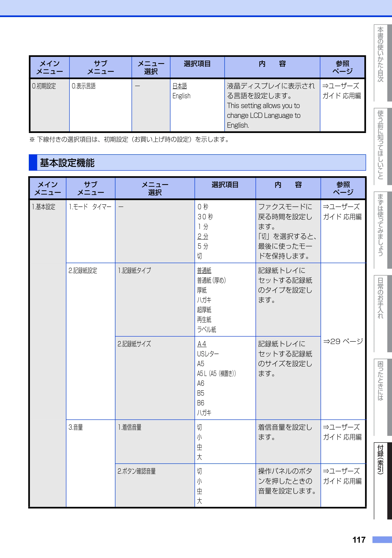Click the 再生紙 paper type option

click(204, 320)
